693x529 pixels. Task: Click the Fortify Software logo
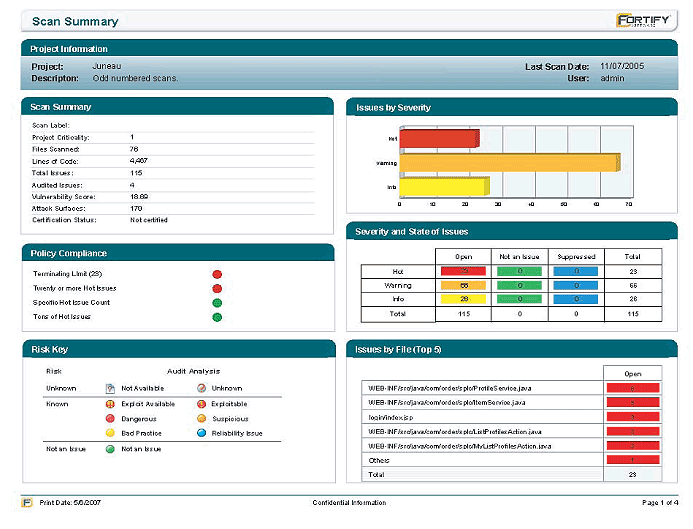(x=642, y=21)
